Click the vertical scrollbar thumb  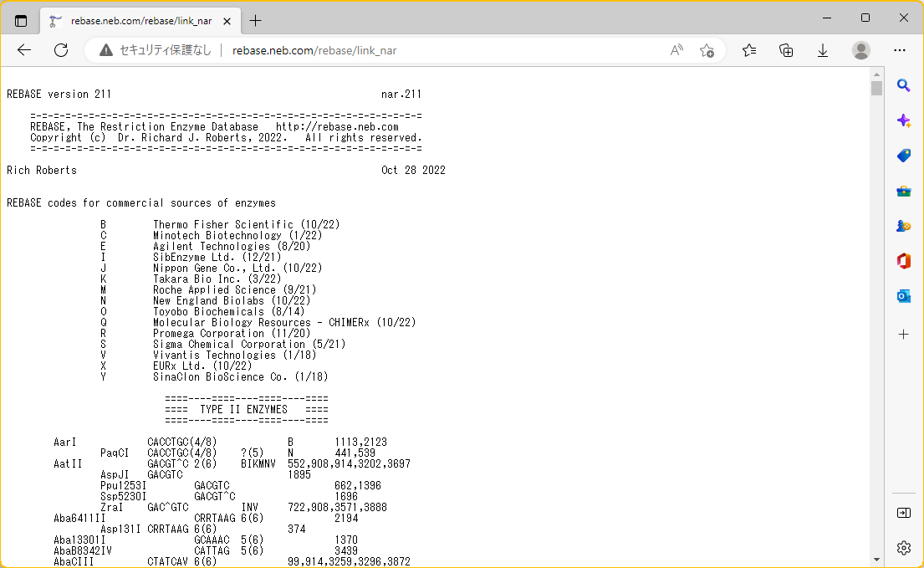click(x=876, y=89)
